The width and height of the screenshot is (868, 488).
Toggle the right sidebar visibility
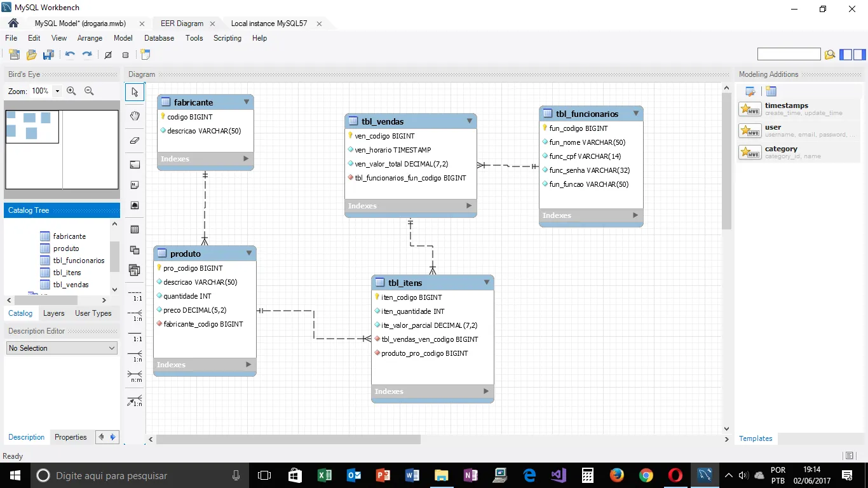860,55
